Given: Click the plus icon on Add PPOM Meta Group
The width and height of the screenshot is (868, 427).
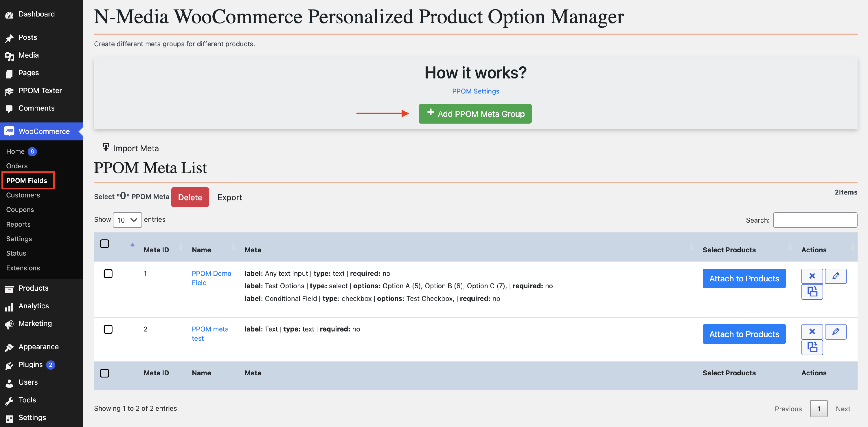Looking at the screenshot, I should click(430, 112).
